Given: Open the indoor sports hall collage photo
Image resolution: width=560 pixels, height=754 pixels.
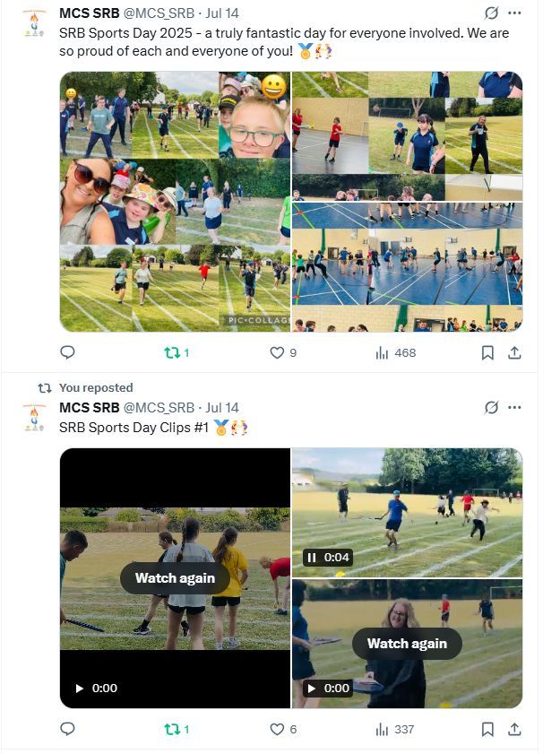Looking at the screenshot, I should (x=407, y=202).
